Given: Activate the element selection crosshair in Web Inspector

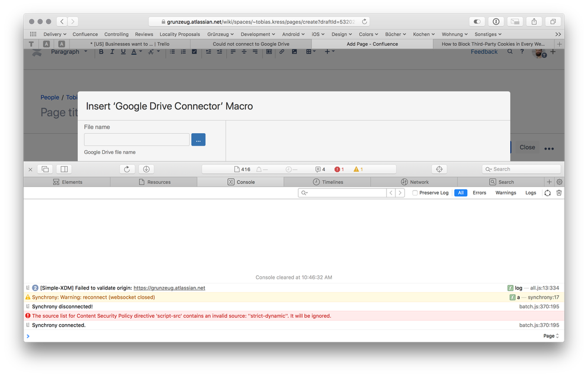Looking at the screenshot, I should point(439,169).
